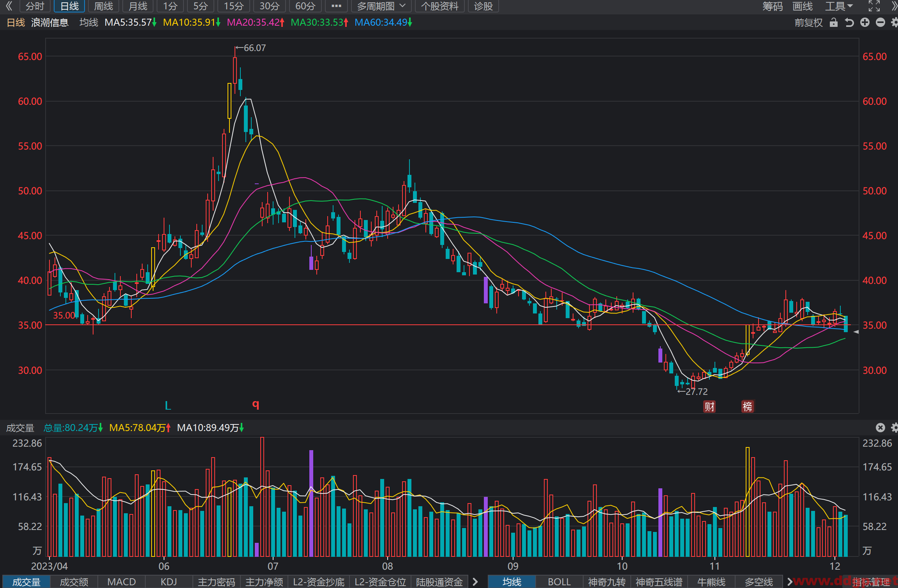Image resolution: width=898 pixels, height=588 pixels.
Task: Open the 榜 leaderboard marker
Action: [747, 407]
